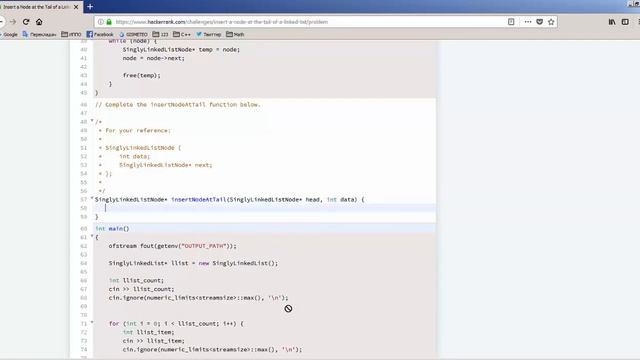The width and height of the screenshot is (640, 360).
Task: Click the 'cin >> llist_count;' line
Action: coord(141,289)
